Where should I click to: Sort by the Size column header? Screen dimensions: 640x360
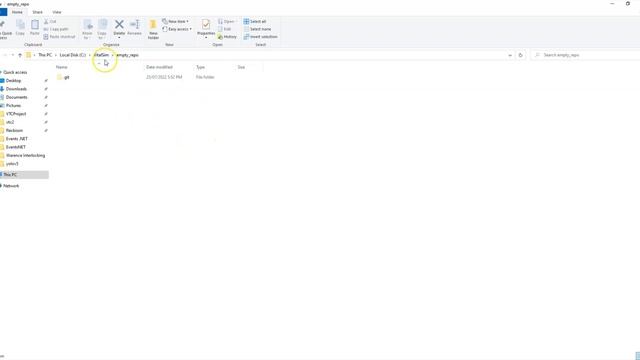pyautogui.click(x=241, y=67)
